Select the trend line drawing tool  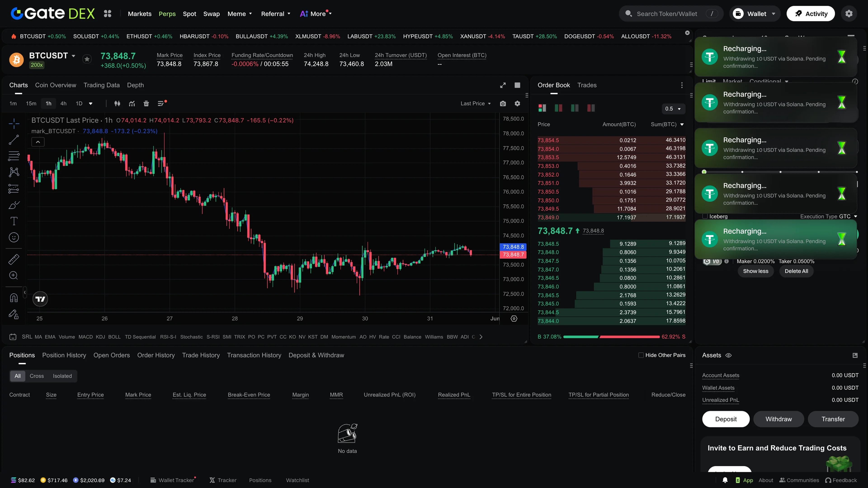[14, 140]
